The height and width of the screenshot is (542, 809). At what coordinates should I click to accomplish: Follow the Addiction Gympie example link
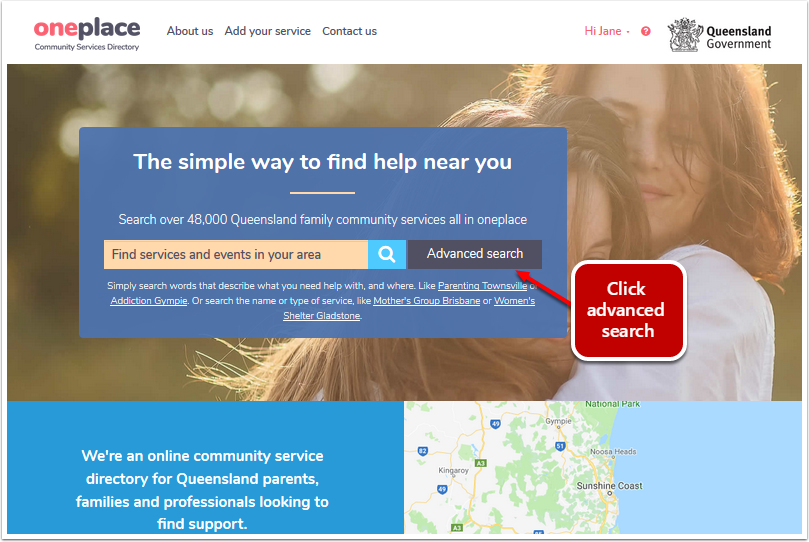149,300
